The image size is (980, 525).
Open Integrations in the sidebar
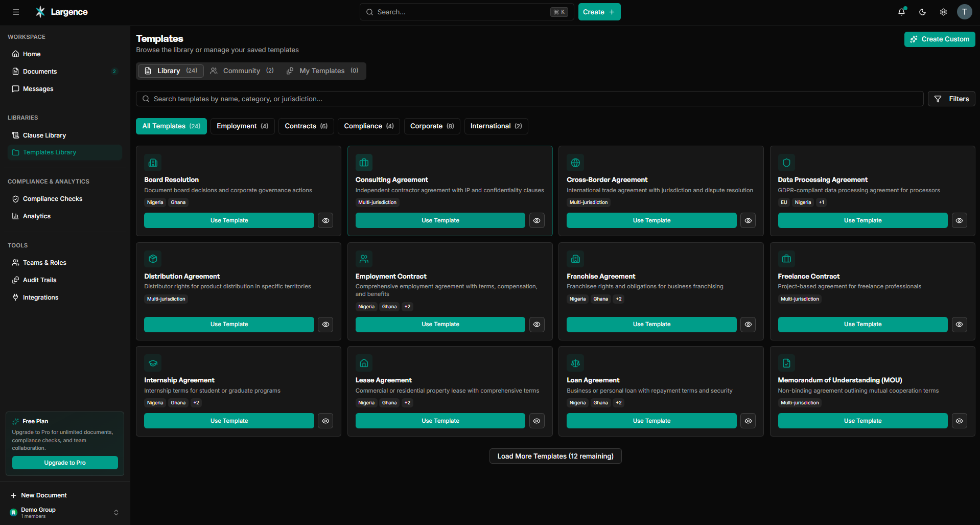click(65, 298)
